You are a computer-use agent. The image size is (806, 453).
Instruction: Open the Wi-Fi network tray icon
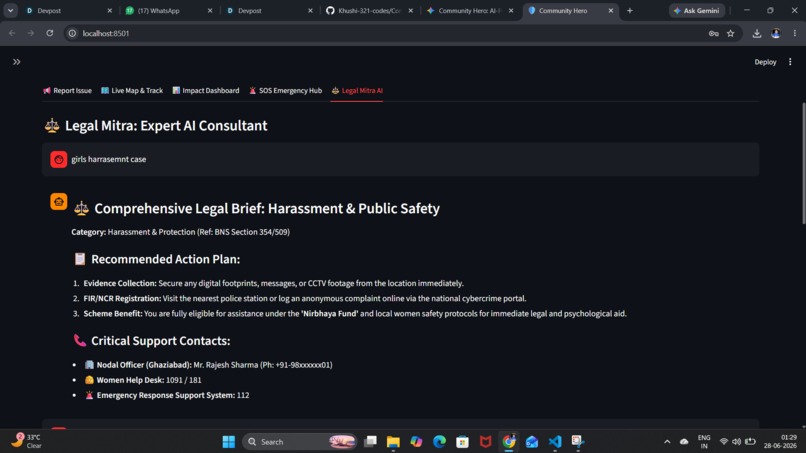click(x=724, y=442)
